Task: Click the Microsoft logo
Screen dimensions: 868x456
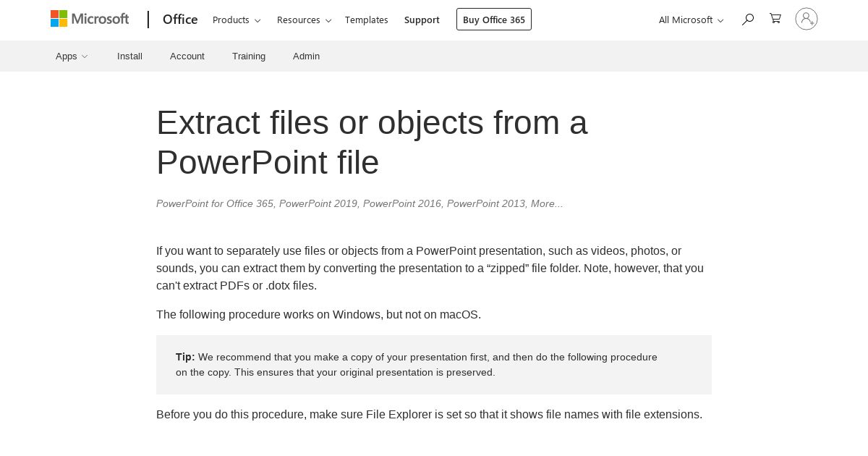Action: (90, 19)
